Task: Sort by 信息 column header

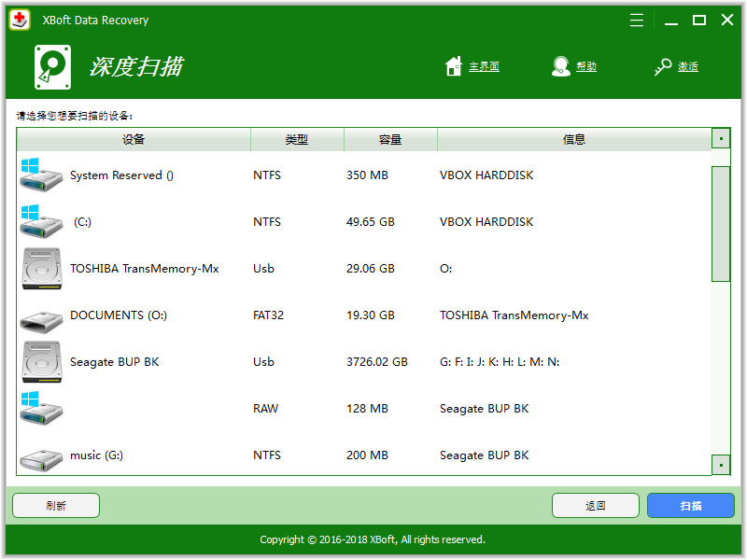Action: (574, 139)
